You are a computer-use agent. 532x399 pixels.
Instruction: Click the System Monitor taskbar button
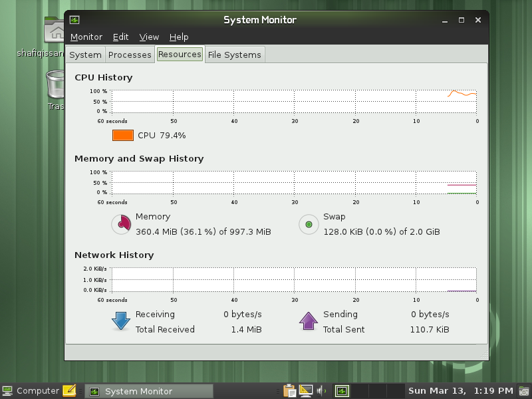148,391
